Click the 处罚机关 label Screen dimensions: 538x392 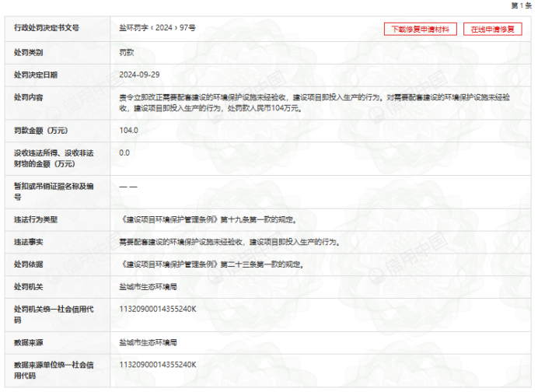click(29, 287)
